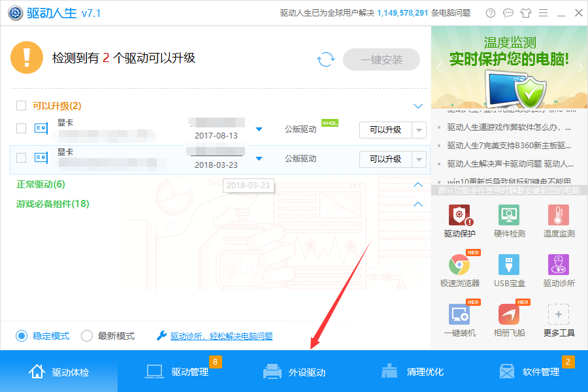This screenshot has width=588, height=392.
Task: Open the 一键装机 tool
Action: [460, 320]
